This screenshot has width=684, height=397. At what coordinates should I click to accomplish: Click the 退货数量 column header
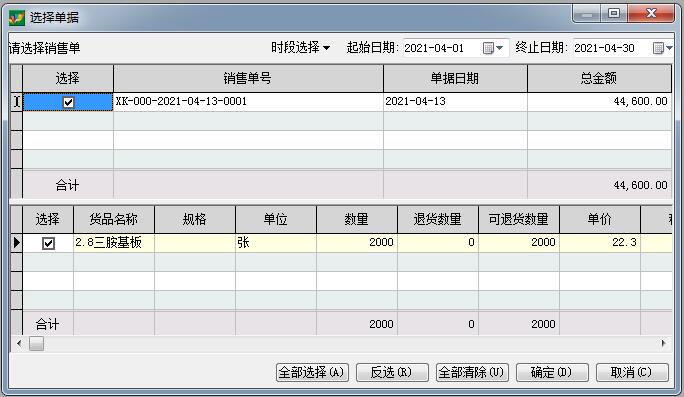[438, 219]
